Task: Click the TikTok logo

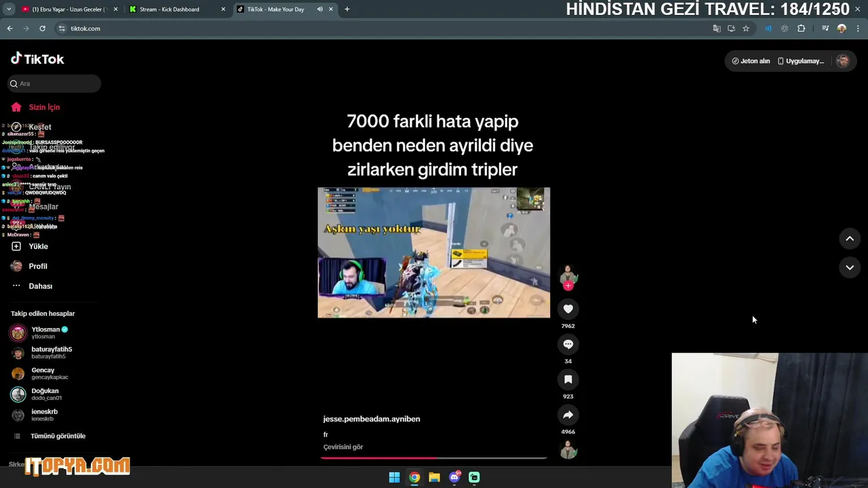Action: (37, 59)
